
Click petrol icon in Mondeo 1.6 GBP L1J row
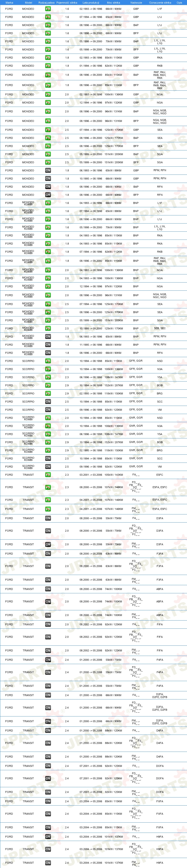(x=48, y=17)
